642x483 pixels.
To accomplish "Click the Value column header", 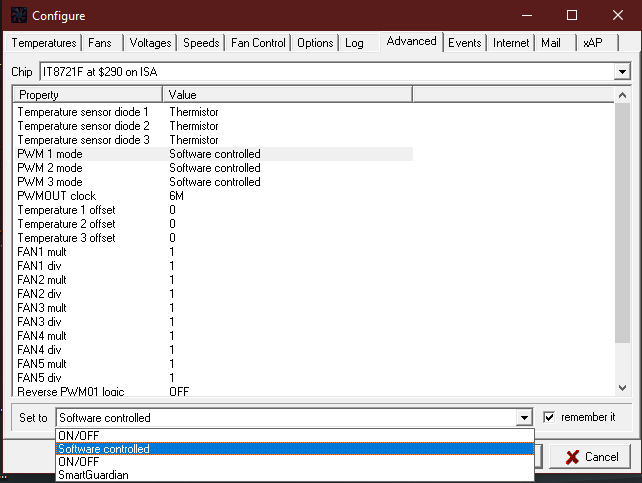I will click(x=287, y=95).
